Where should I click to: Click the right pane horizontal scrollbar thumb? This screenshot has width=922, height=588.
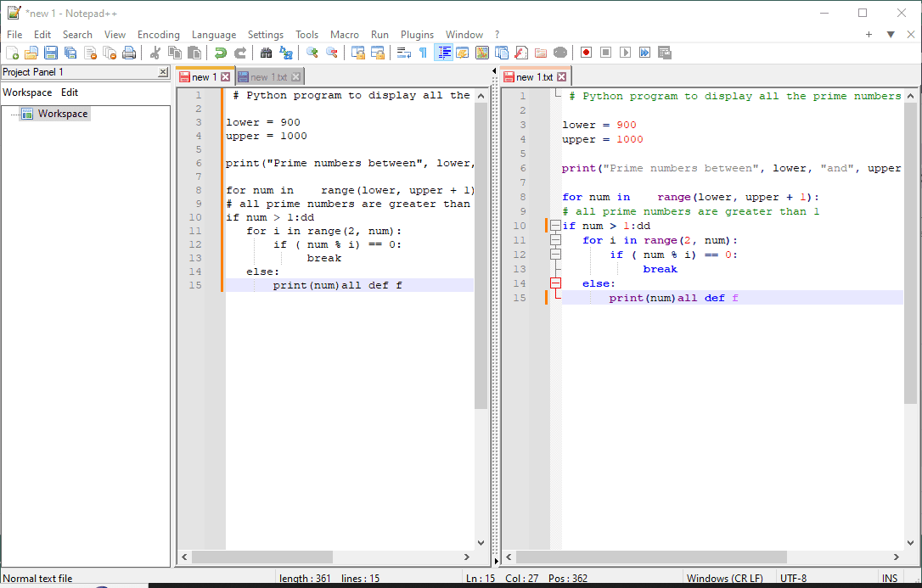tap(651, 557)
